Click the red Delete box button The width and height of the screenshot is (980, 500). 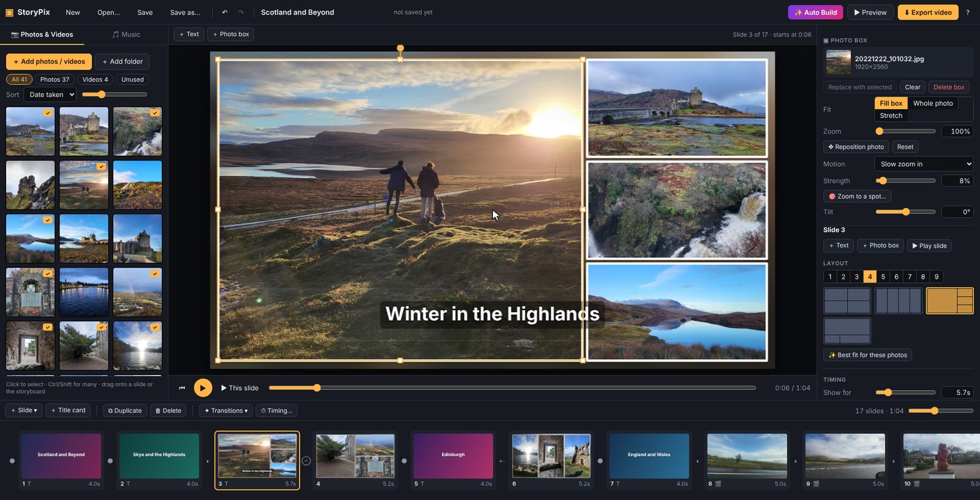pos(949,87)
